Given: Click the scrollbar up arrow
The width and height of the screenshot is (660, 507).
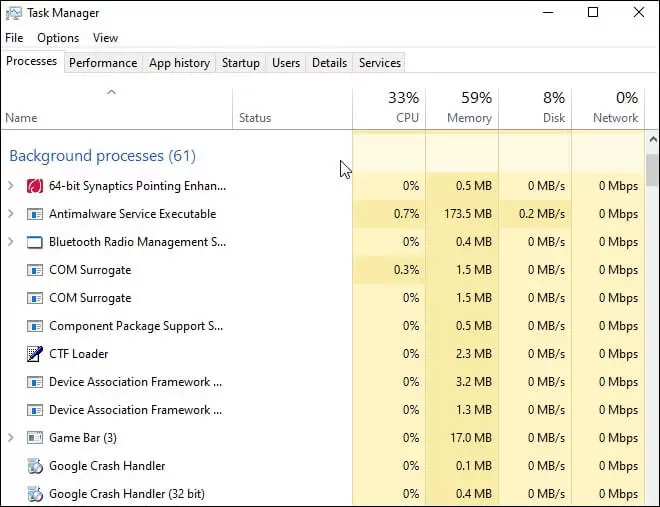Looking at the screenshot, I should point(653,140).
